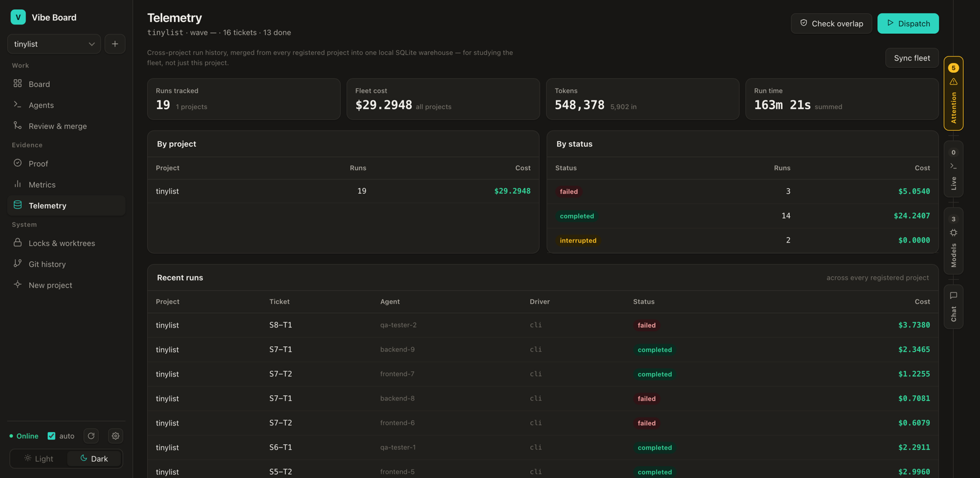The image size is (980, 478).
Task: Open the Board page
Action: coord(66,84)
